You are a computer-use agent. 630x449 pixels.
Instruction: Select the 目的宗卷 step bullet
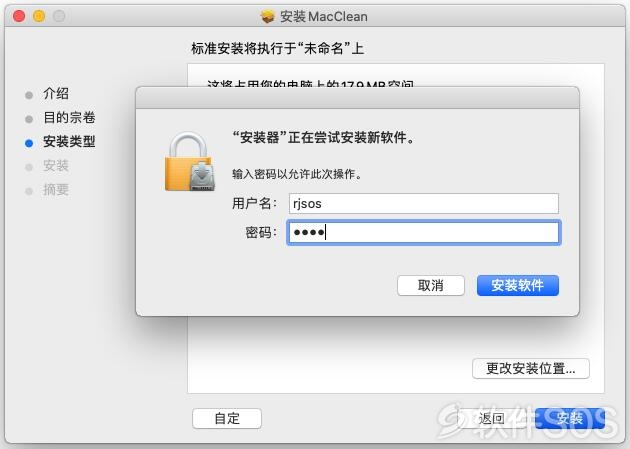[29, 119]
